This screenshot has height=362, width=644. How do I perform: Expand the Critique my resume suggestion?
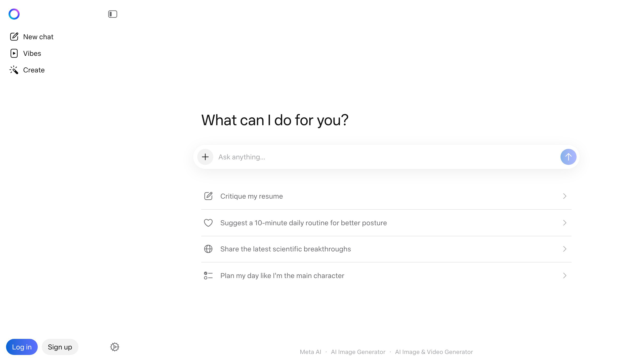[565, 196]
